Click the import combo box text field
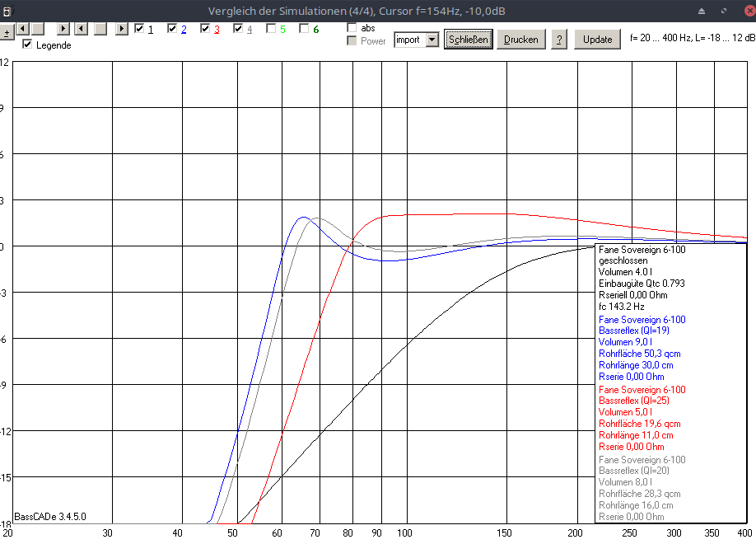756x544 pixels. pyautogui.click(x=408, y=40)
